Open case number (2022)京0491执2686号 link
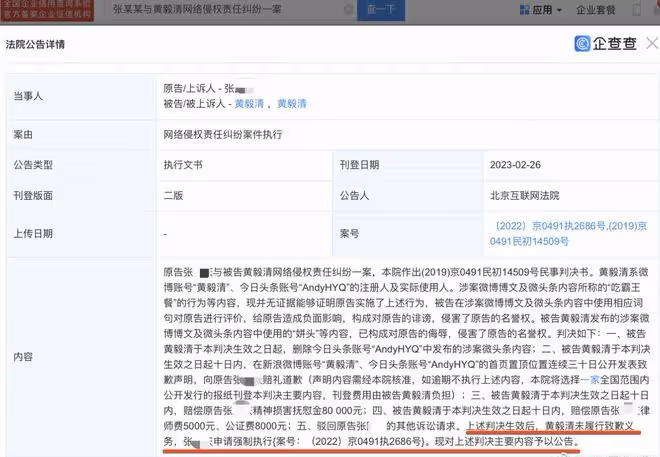The height and width of the screenshot is (457, 660). point(551,226)
